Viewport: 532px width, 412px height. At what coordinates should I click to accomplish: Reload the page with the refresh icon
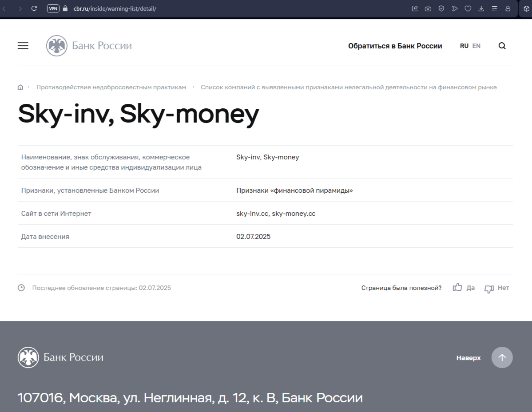coord(34,8)
